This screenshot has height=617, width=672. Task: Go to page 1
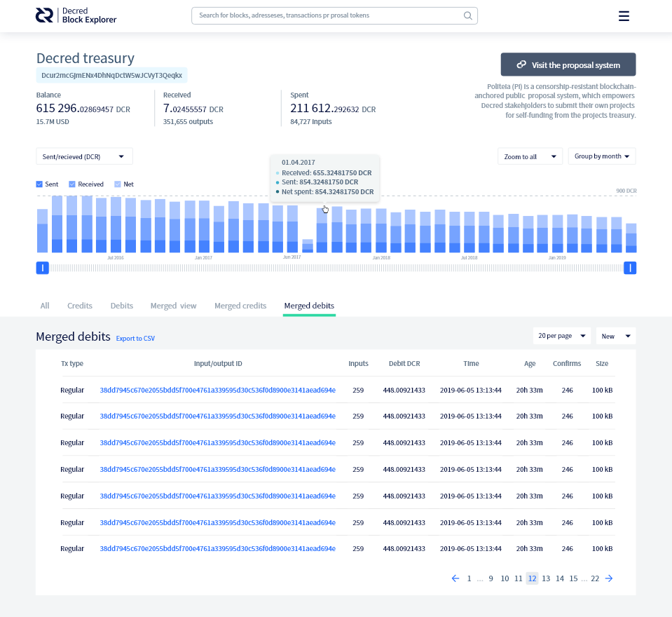pos(469,578)
